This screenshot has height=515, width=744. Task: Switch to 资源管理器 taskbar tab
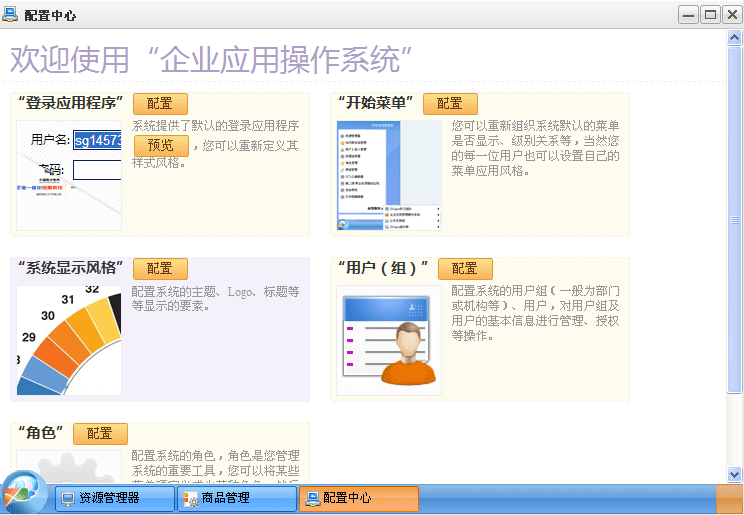click(x=115, y=498)
